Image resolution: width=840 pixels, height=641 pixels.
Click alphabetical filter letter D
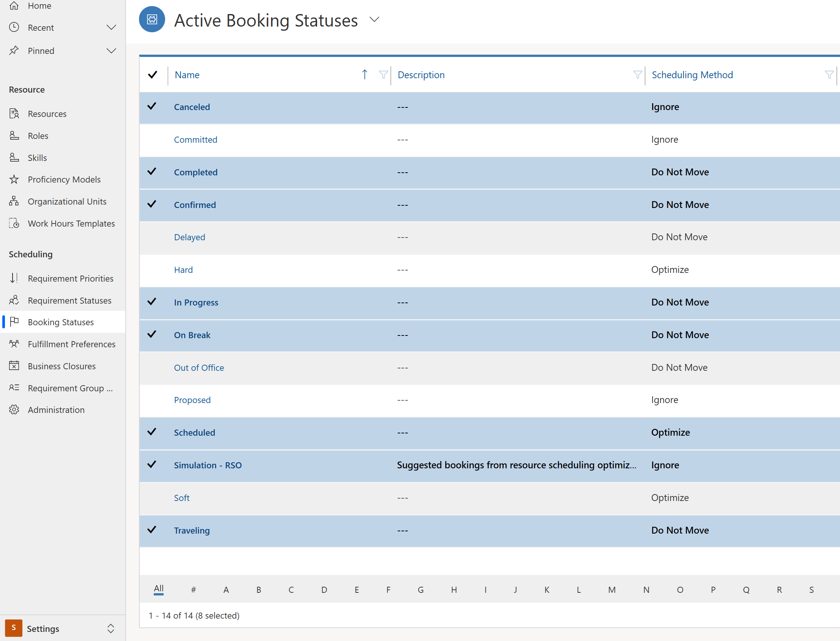click(x=323, y=588)
